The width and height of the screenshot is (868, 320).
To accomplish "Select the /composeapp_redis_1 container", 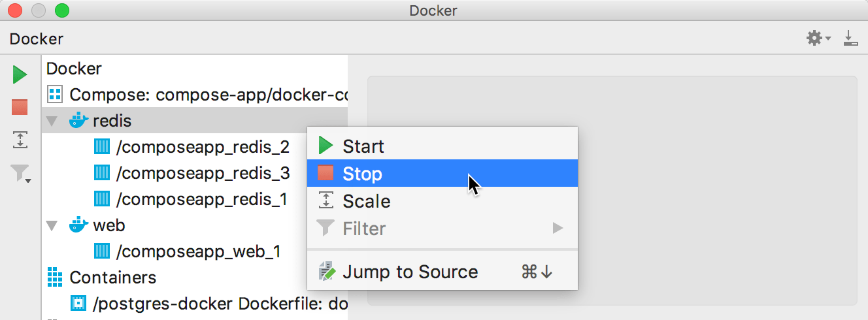I will [201, 199].
